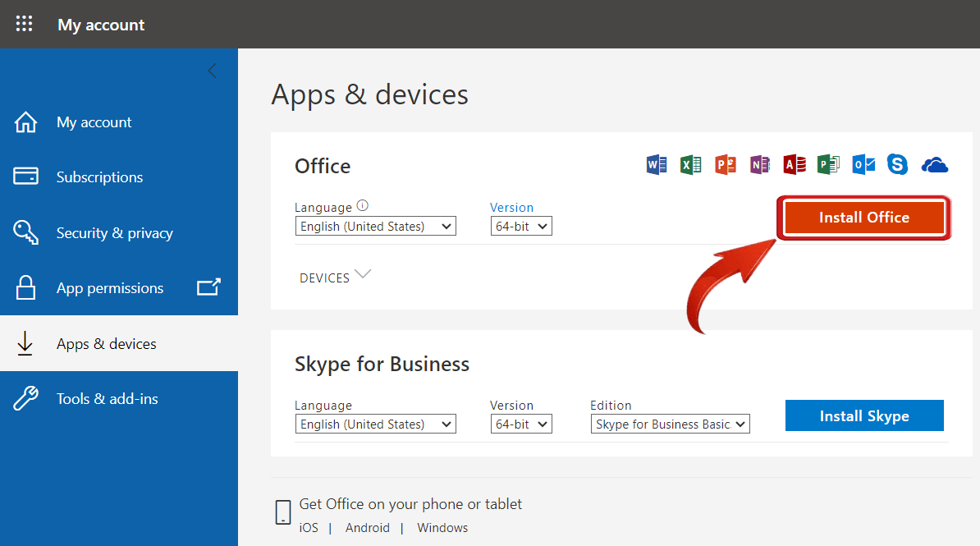Viewport: 980px width, 546px height.
Task: Click the Skype icon
Action: coord(896,164)
